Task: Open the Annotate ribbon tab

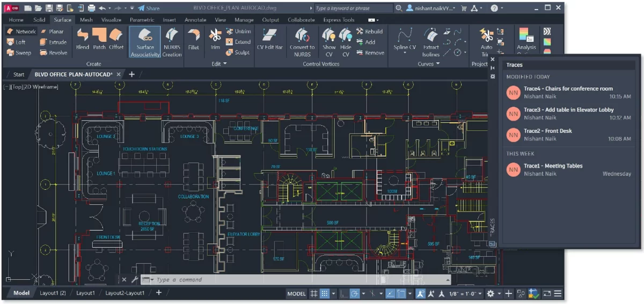Action: [x=195, y=20]
